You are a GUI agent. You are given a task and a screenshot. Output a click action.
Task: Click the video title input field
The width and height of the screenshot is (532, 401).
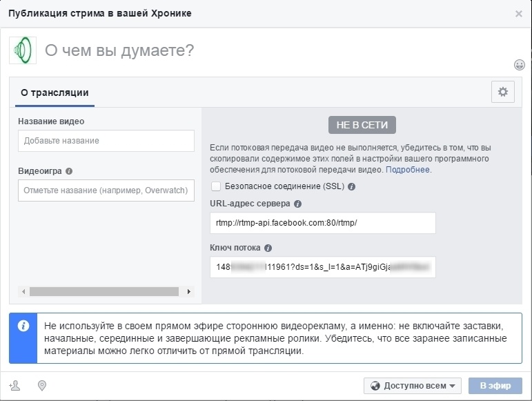(x=106, y=141)
